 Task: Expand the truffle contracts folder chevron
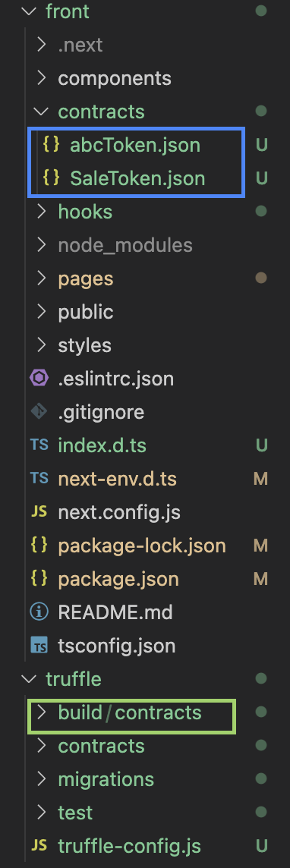pyautogui.click(x=42, y=746)
